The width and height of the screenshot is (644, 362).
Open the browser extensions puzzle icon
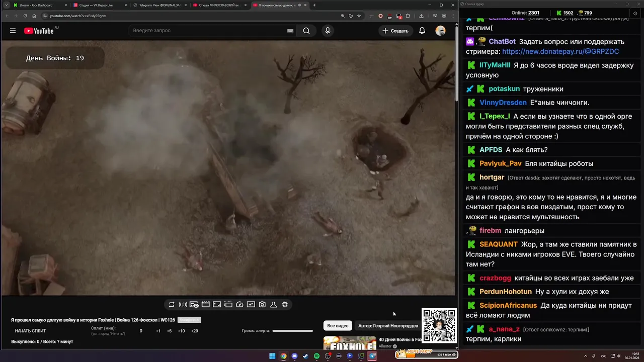(408, 16)
